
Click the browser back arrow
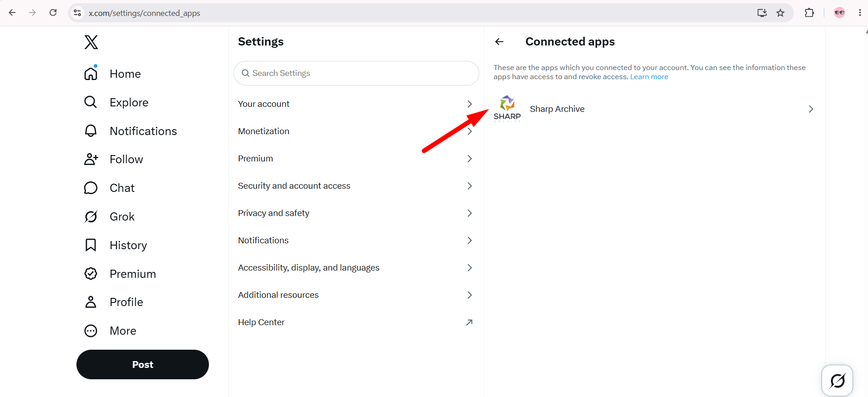click(x=12, y=13)
